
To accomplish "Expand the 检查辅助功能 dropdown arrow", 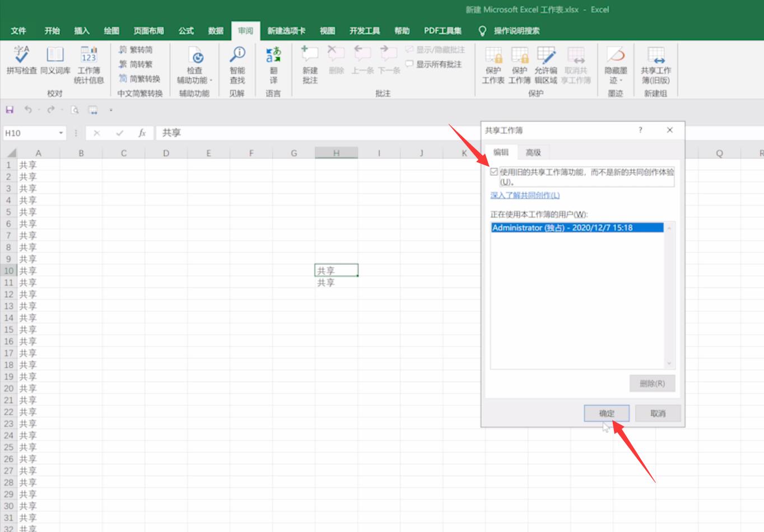I will (211, 81).
